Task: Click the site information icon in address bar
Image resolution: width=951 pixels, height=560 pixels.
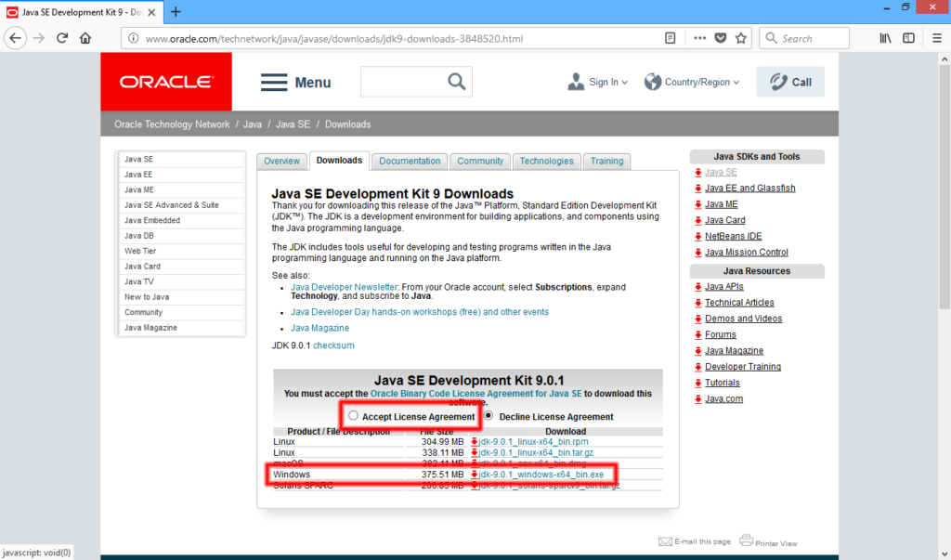Action: point(133,38)
